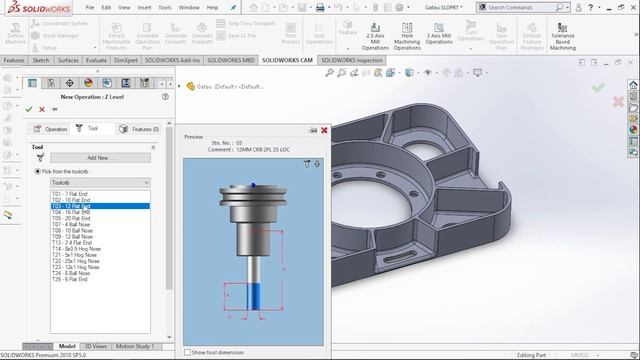
Task: Switch to the Features ribbon tab
Action: click(x=14, y=60)
